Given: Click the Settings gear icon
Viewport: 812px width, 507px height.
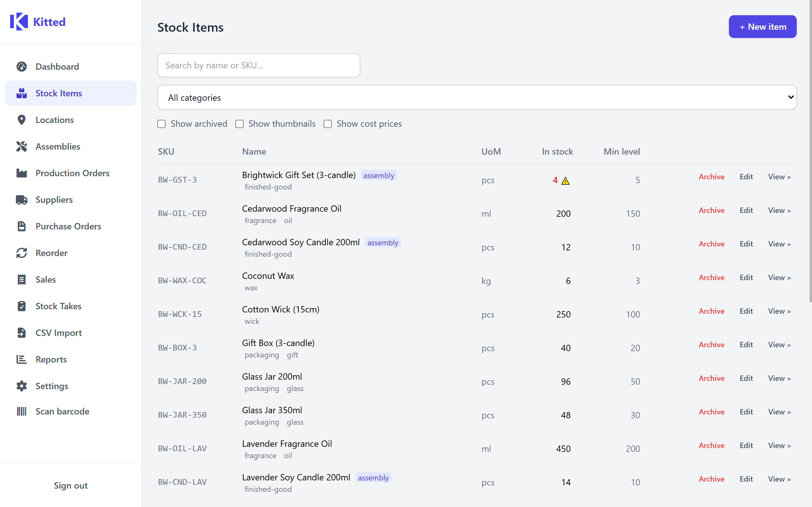Looking at the screenshot, I should pyautogui.click(x=22, y=386).
